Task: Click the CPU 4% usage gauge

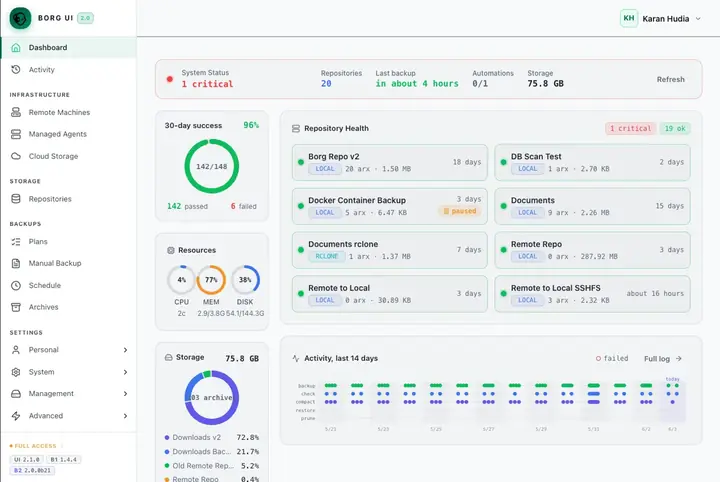Action: pos(182,280)
